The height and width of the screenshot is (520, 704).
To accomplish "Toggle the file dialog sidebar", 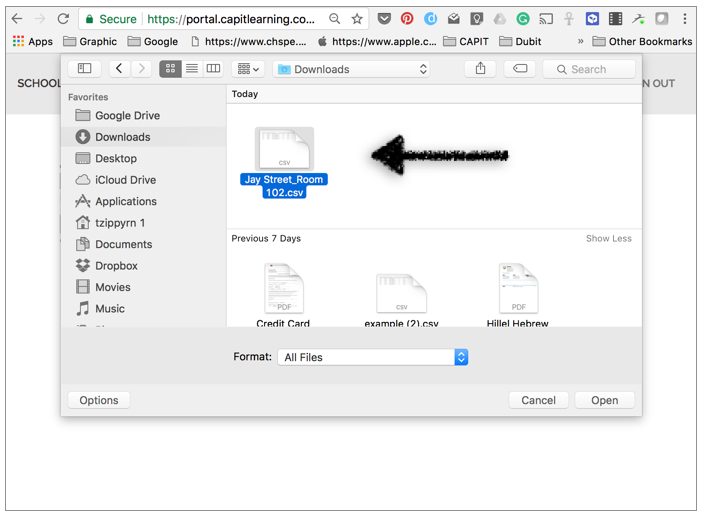I will (84, 69).
